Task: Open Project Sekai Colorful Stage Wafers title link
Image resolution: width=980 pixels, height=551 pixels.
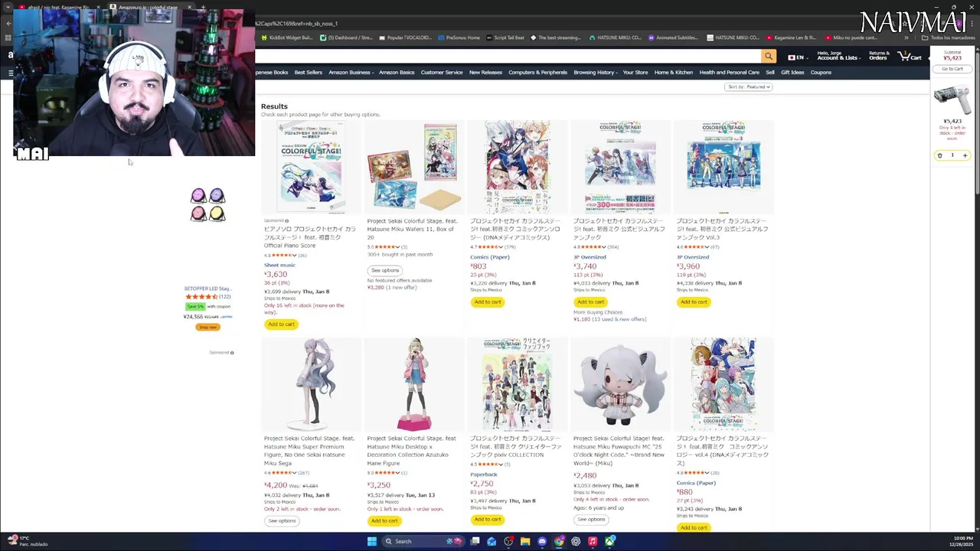Action: 412,229
